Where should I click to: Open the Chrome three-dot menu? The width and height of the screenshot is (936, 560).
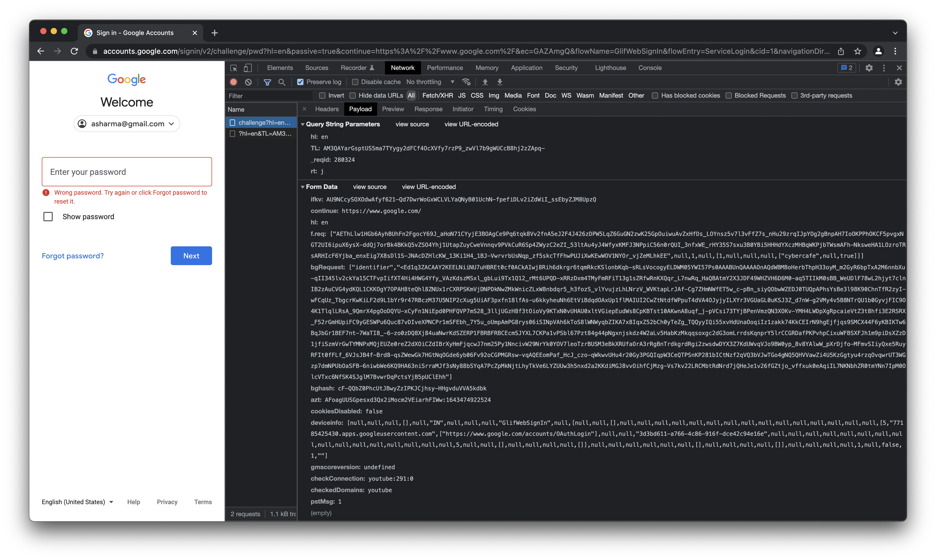point(895,51)
